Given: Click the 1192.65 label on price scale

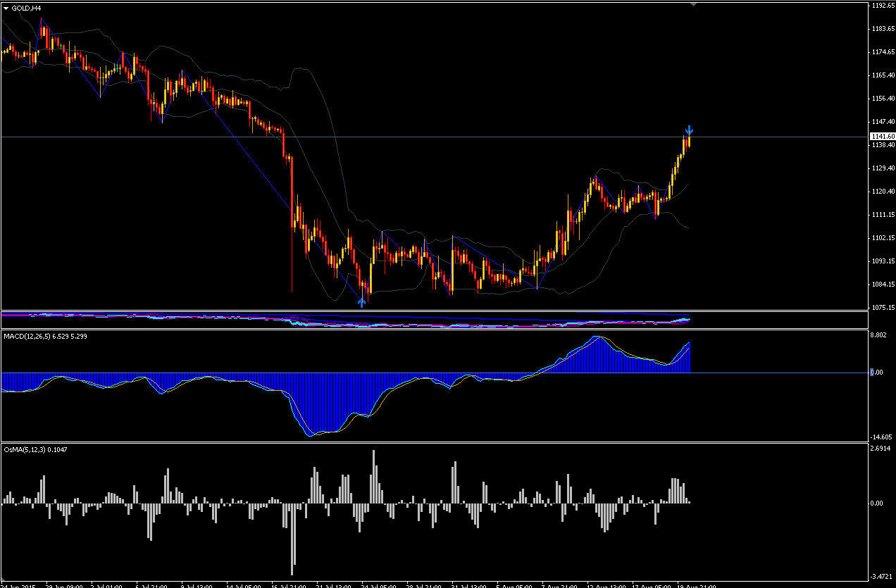Looking at the screenshot, I should click(x=883, y=6).
